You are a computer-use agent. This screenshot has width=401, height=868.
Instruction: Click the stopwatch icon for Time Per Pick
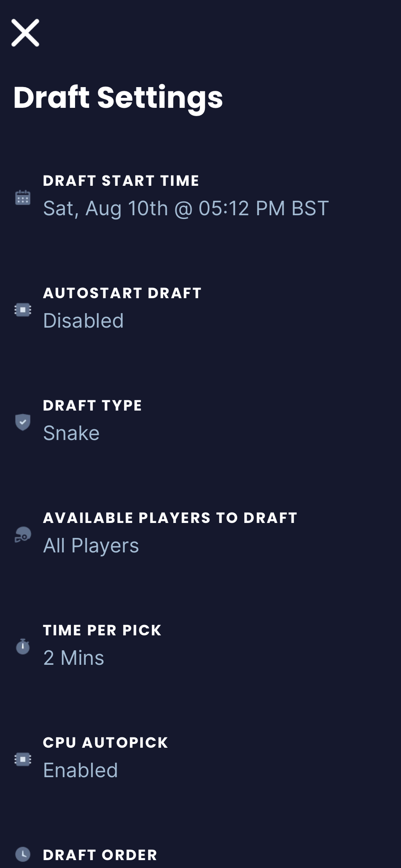[x=23, y=647]
